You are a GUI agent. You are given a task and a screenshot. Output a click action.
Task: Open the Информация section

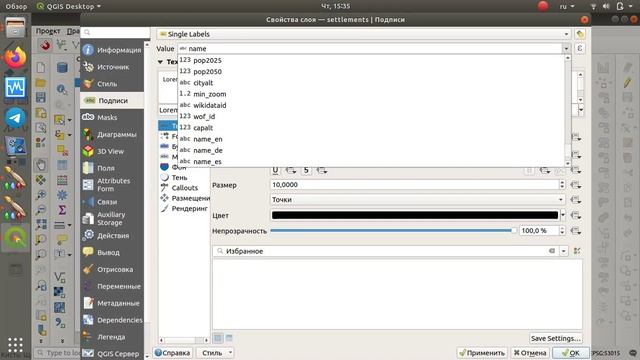[x=112, y=50]
